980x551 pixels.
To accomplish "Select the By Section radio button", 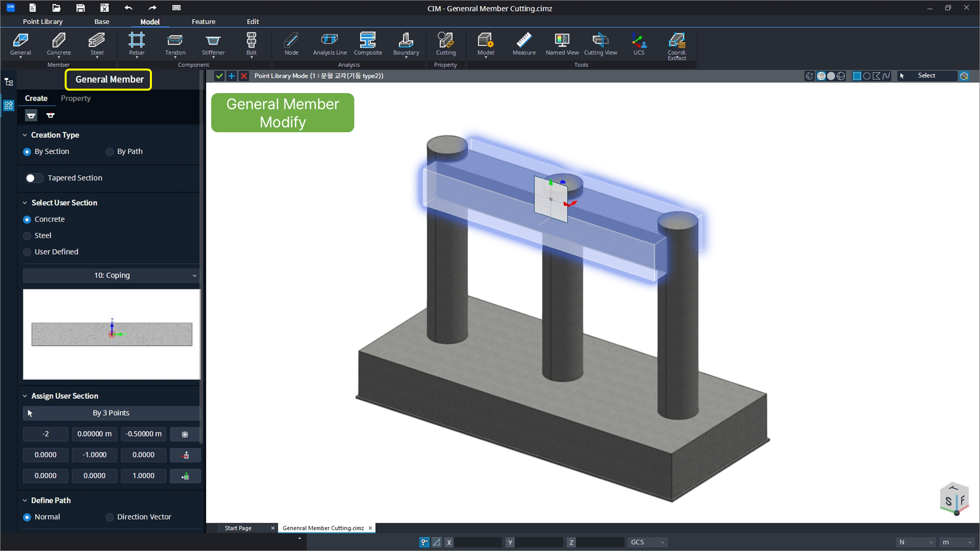I will (27, 152).
